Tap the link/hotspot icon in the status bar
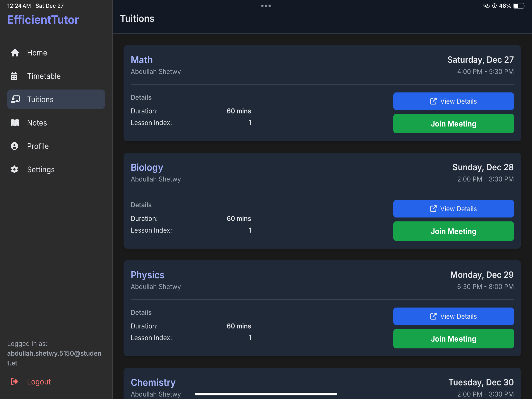This screenshot has width=532, height=399. (x=486, y=6)
